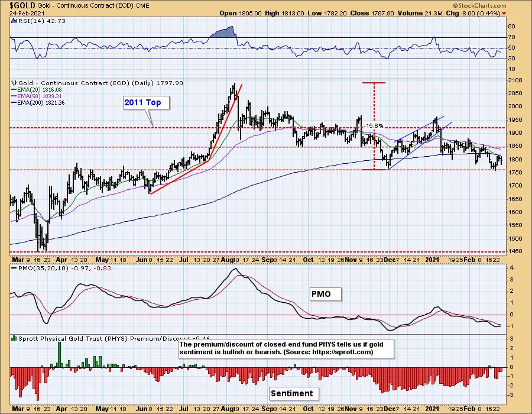Click the 1950 price axis label

pos(515,120)
